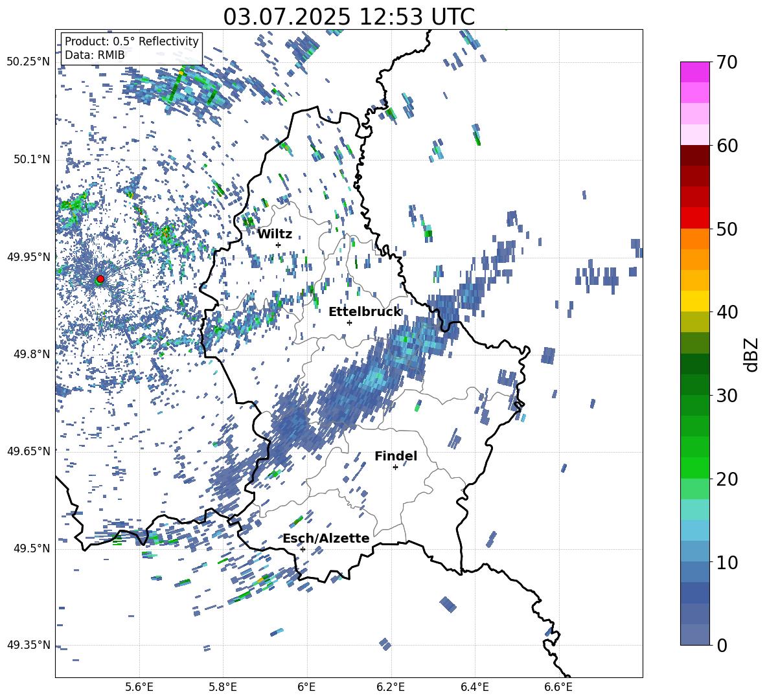Click the 6.2°E longitude label
767x700 pixels.
391,687
